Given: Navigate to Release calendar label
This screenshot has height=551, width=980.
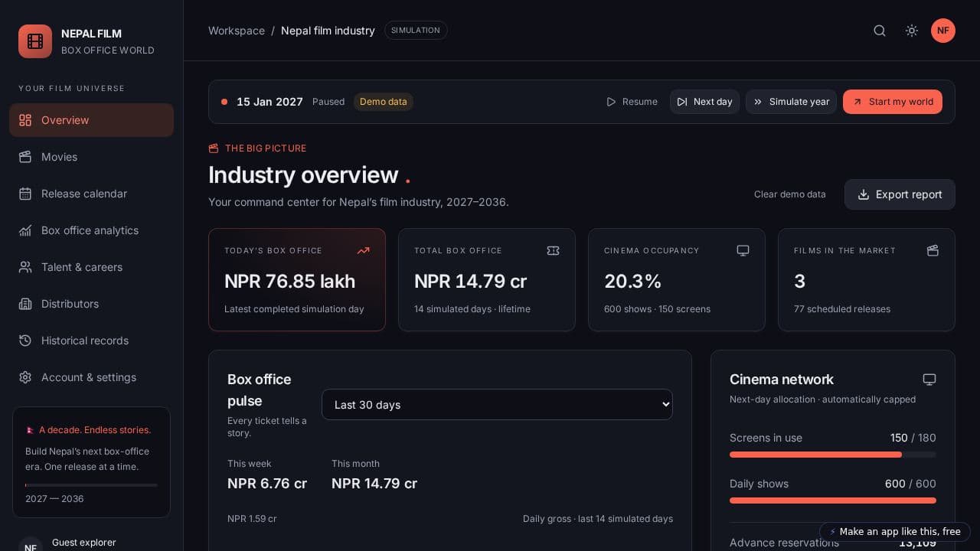Looking at the screenshot, I should [84, 194].
